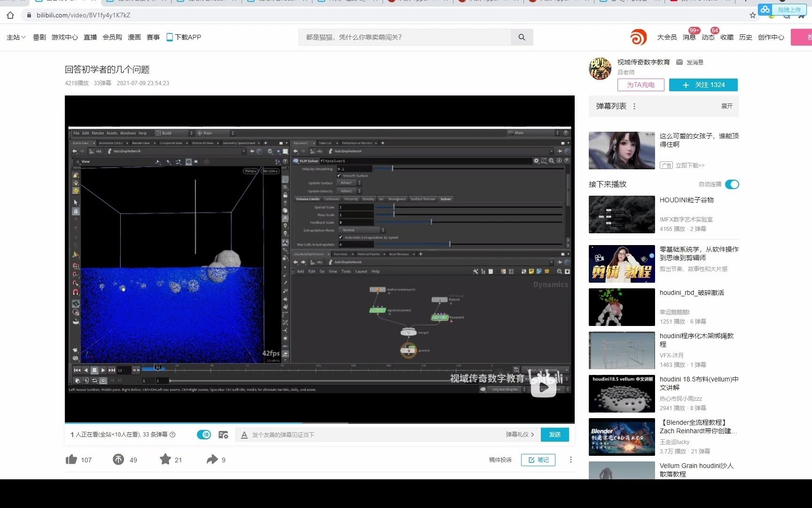
Task: Click the ad thumbnail 这么可爱的女孩子
Action: pos(622,151)
